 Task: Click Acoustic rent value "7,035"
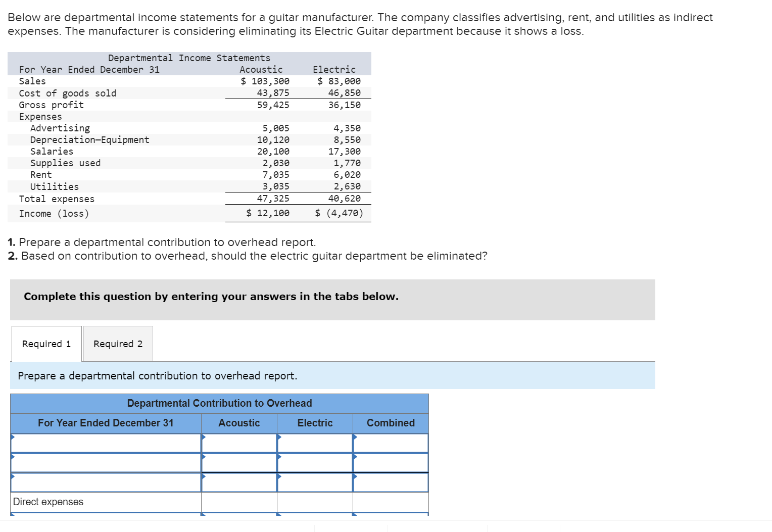(276, 175)
